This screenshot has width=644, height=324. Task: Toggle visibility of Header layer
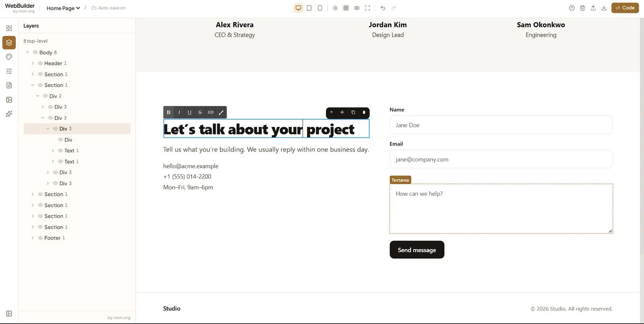40,63
